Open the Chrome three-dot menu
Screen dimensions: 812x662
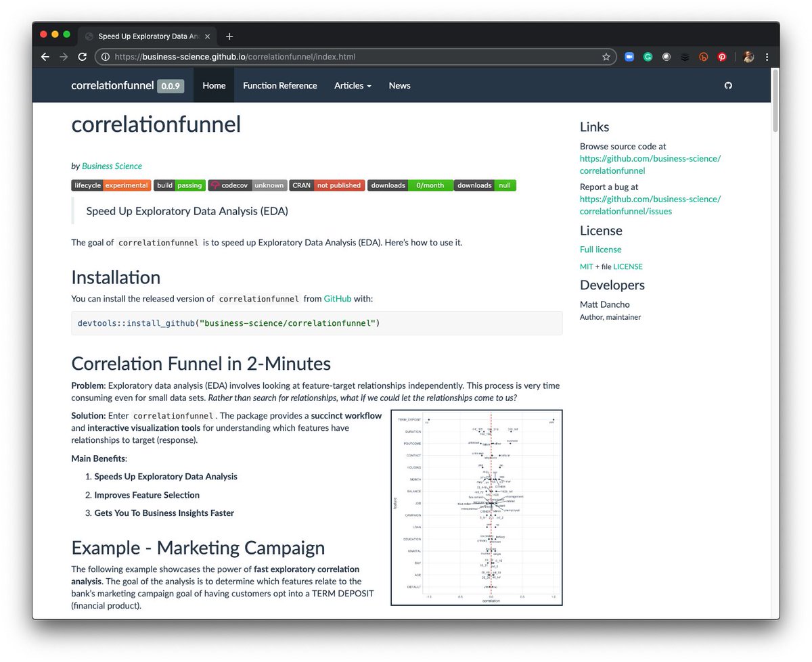pos(767,57)
